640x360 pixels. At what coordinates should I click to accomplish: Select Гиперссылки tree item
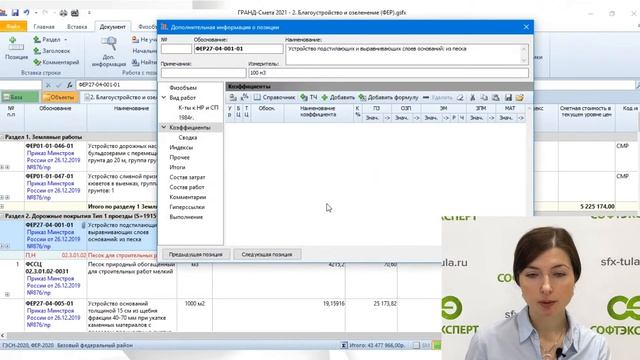pyautogui.click(x=187, y=207)
